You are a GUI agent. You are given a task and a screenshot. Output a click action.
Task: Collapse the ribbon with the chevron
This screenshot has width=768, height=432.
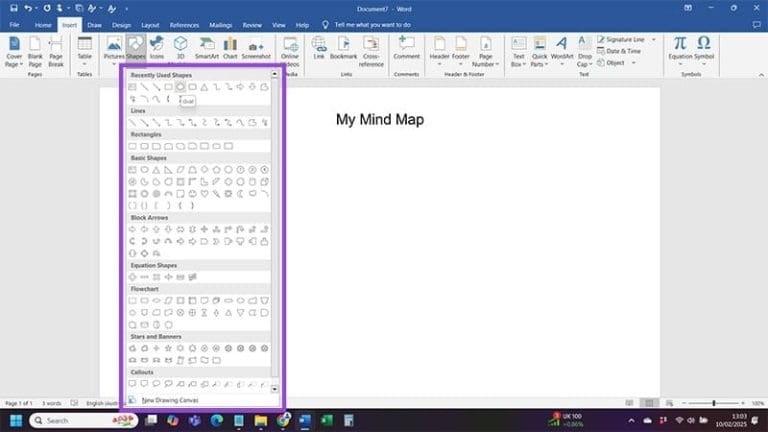tap(761, 75)
